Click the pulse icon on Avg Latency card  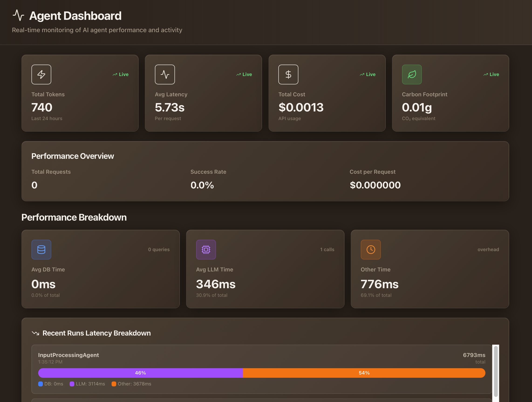(x=165, y=74)
